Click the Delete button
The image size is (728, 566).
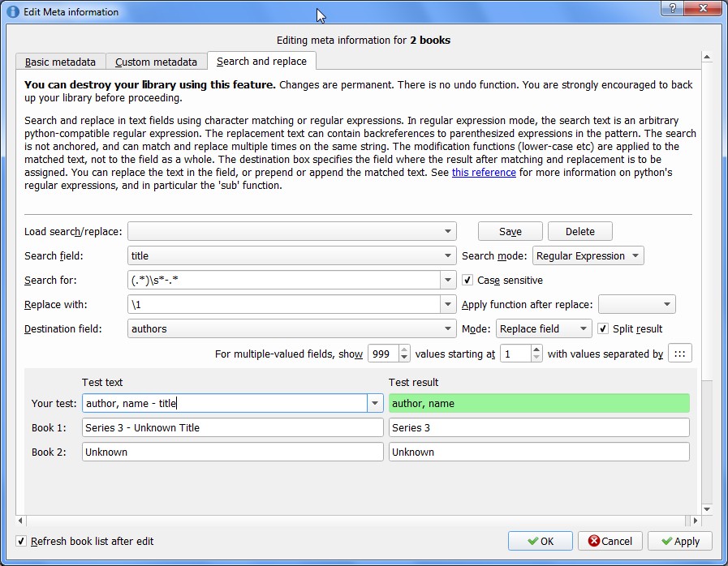580,231
